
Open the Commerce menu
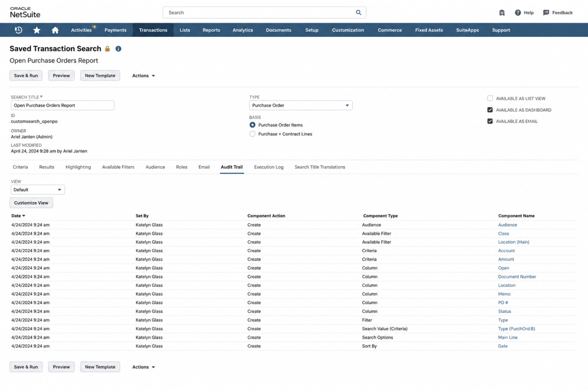pyautogui.click(x=390, y=30)
